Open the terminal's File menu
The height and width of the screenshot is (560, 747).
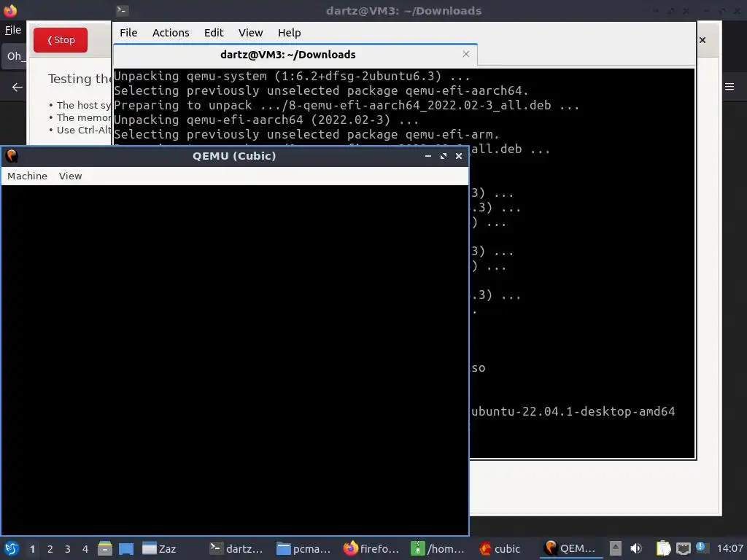pos(128,32)
